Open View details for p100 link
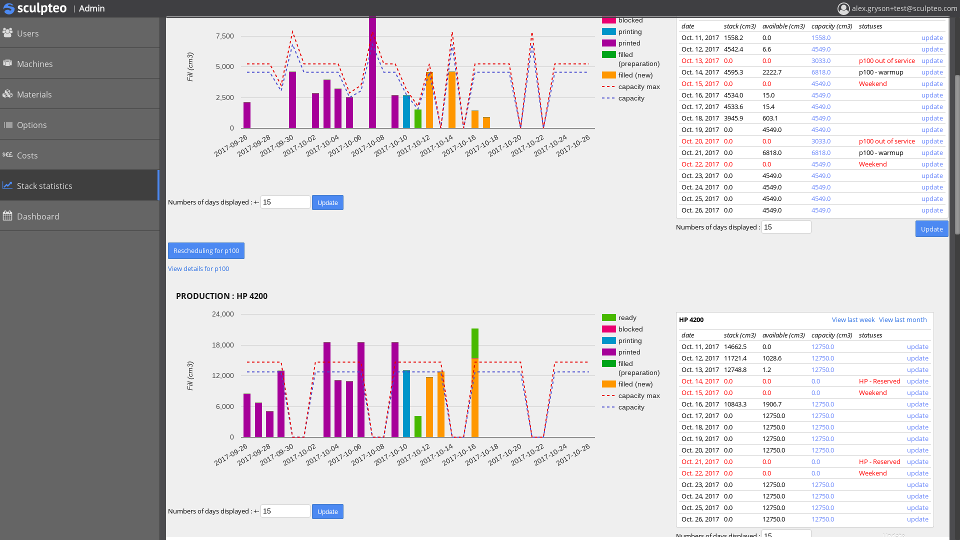Image resolution: width=960 pixels, height=540 pixels. (x=198, y=269)
